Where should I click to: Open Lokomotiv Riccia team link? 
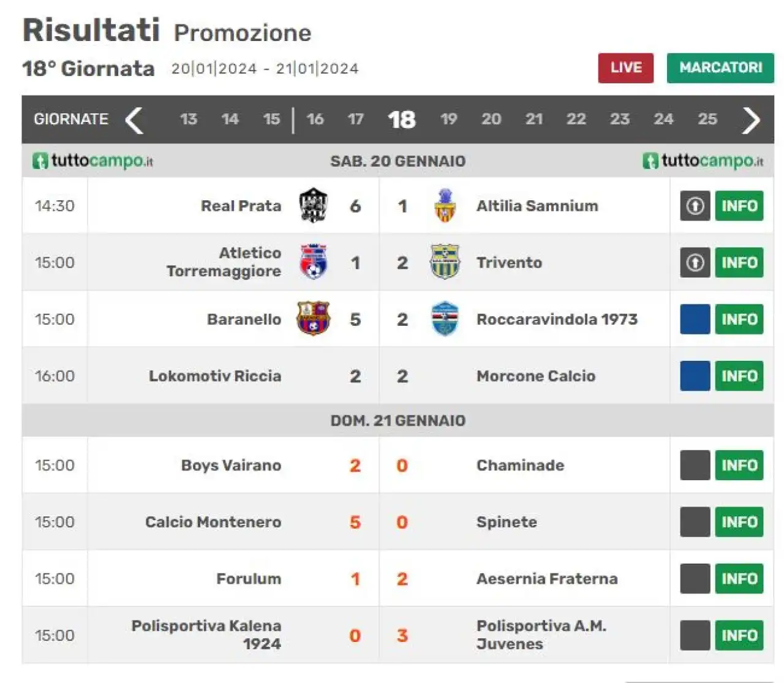click(215, 375)
